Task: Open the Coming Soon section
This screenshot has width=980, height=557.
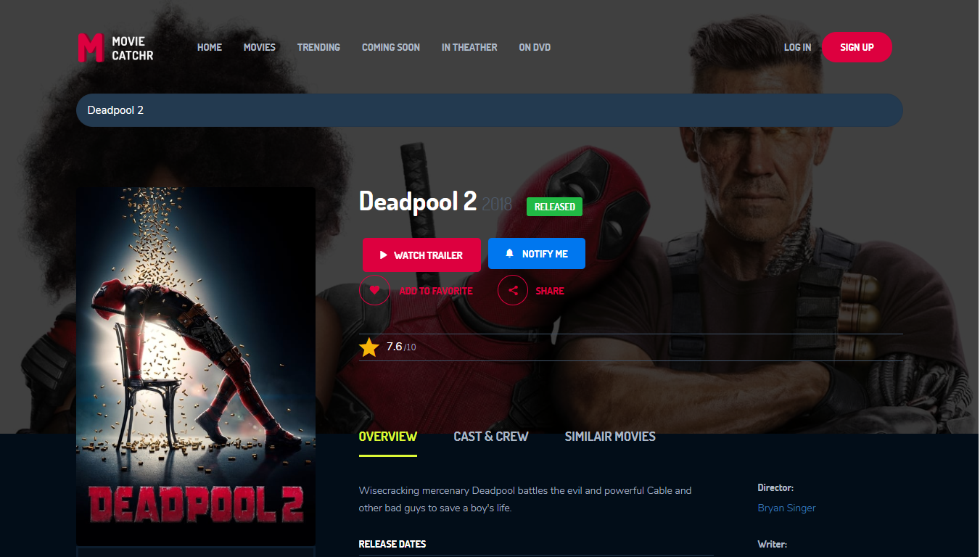Action: 391,47
